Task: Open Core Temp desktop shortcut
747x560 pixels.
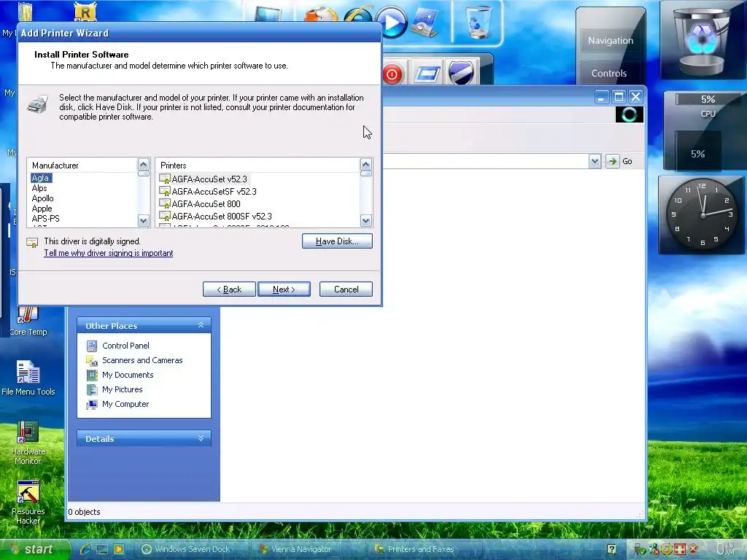Action: [x=28, y=322]
